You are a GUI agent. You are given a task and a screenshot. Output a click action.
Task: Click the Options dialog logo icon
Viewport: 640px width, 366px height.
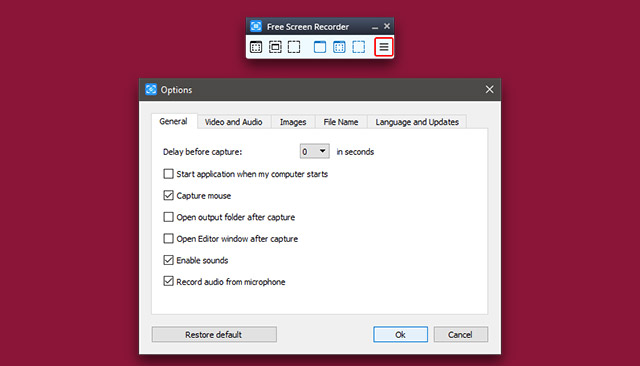pyautogui.click(x=151, y=89)
